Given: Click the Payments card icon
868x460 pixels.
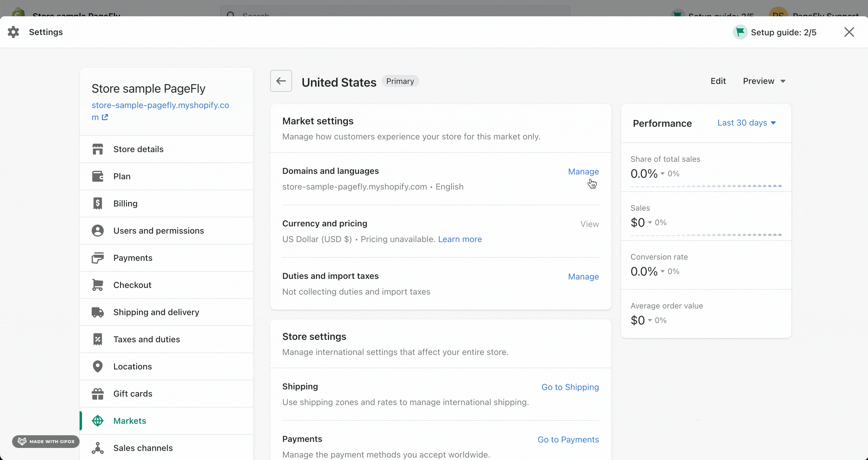Looking at the screenshot, I should [98, 258].
